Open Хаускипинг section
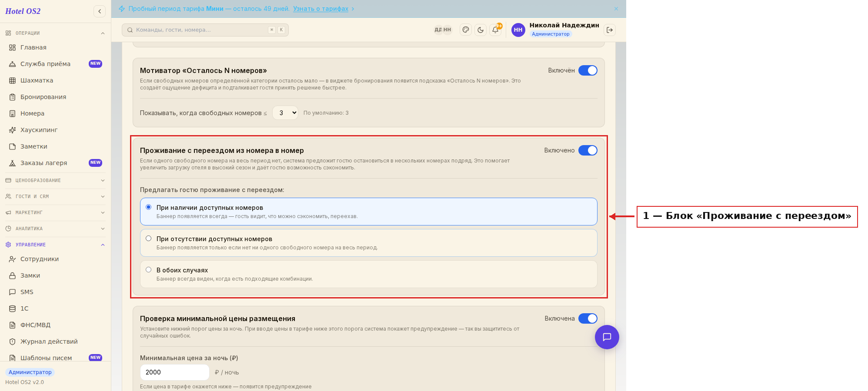This screenshot has width=868, height=391. click(x=55, y=130)
